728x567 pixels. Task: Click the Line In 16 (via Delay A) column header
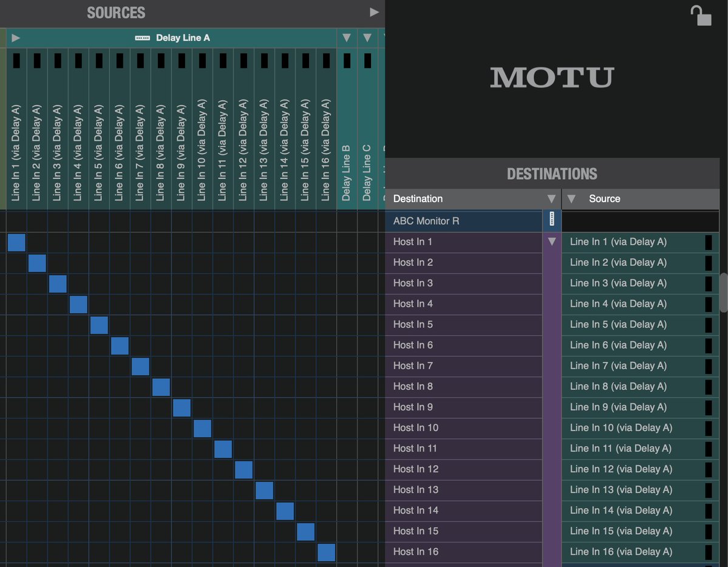(327, 129)
